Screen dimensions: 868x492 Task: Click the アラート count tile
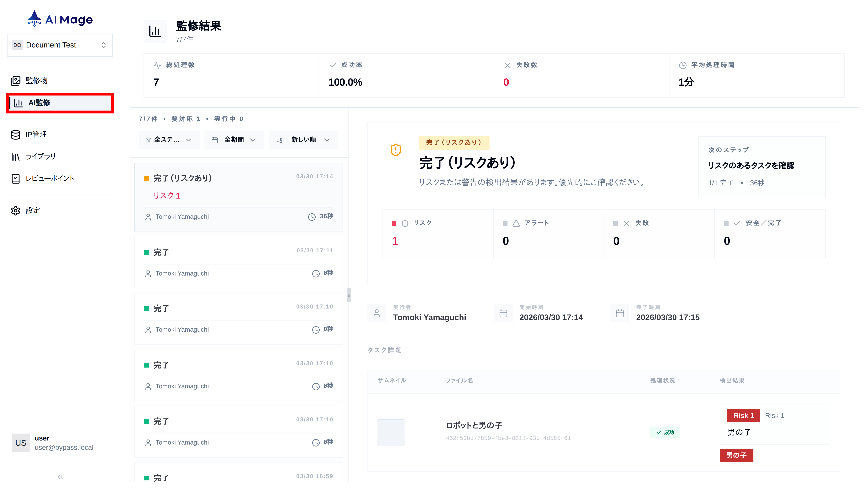point(549,234)
